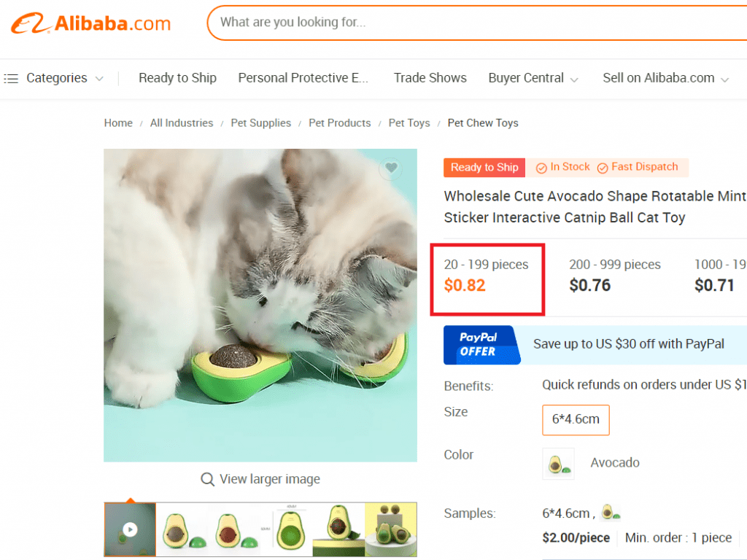The width and height of the screenshot is (747, 560).
Task: Click the small avocado sample icon
Action: point(610,513)
